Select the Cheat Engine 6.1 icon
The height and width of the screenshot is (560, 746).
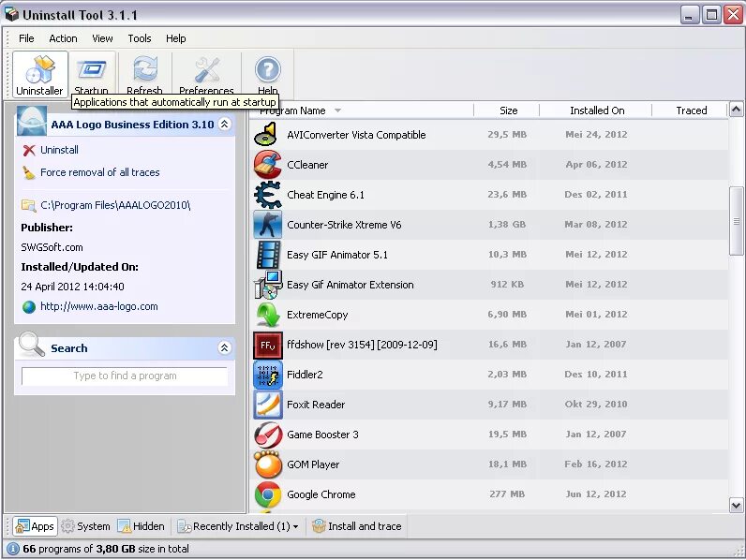(x=267, y=195)
